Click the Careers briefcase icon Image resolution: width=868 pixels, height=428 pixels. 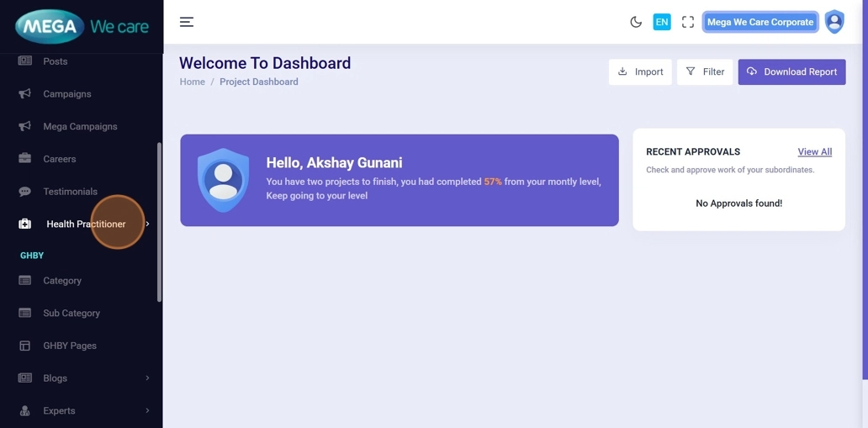25,159
